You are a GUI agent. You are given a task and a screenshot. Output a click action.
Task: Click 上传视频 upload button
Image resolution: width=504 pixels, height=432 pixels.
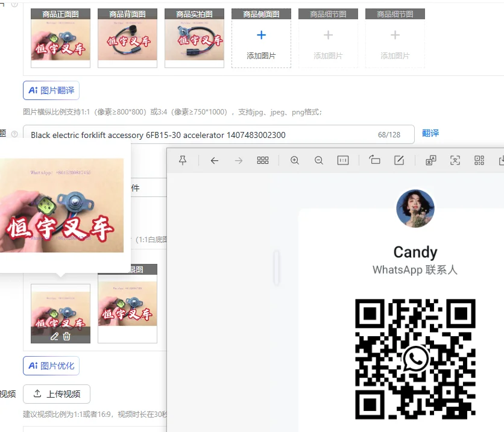pyautogui.click(x=57, y=394)
